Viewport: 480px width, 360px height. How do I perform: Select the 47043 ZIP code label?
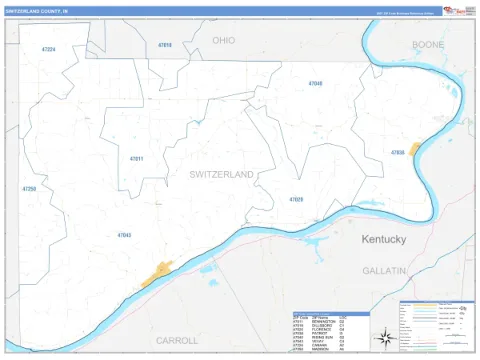point(124,235)
